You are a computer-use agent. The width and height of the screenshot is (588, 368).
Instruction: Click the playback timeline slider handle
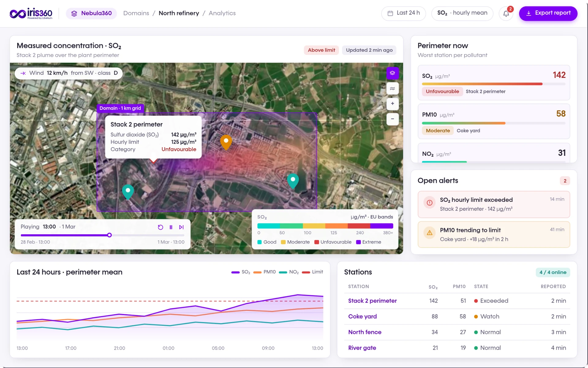point(109,235)
